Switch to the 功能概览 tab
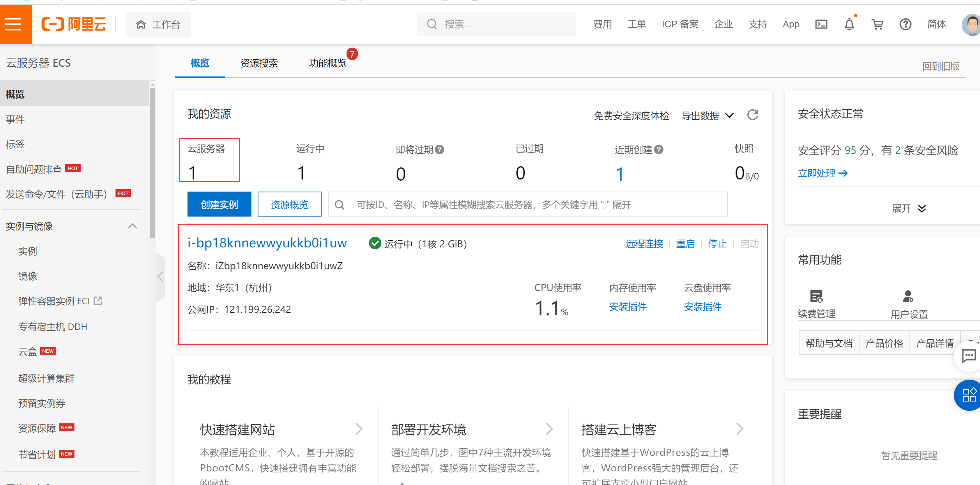This screenshot has width=980, height=485. [327, 63]
